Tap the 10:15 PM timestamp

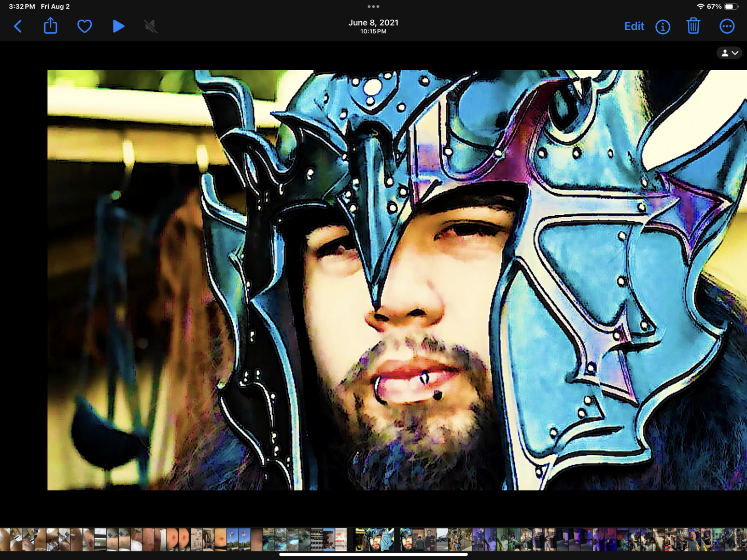click(x=373, y=32)
